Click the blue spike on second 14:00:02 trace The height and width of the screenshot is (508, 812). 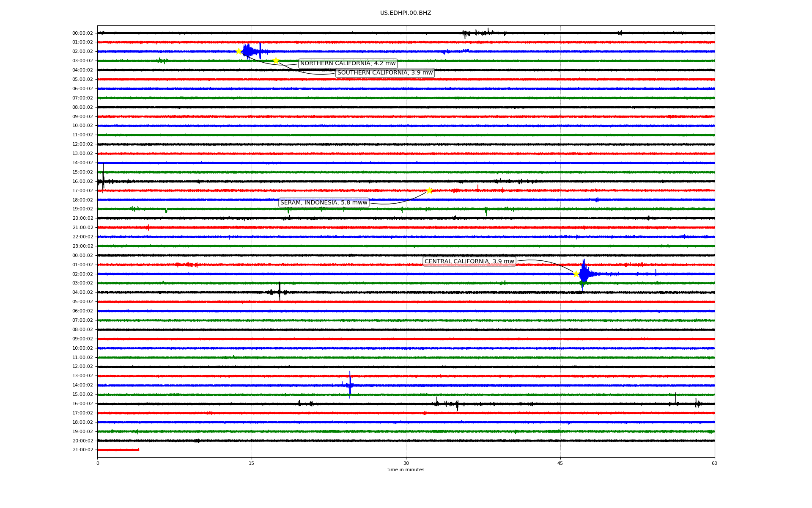(x=350, y=385)
